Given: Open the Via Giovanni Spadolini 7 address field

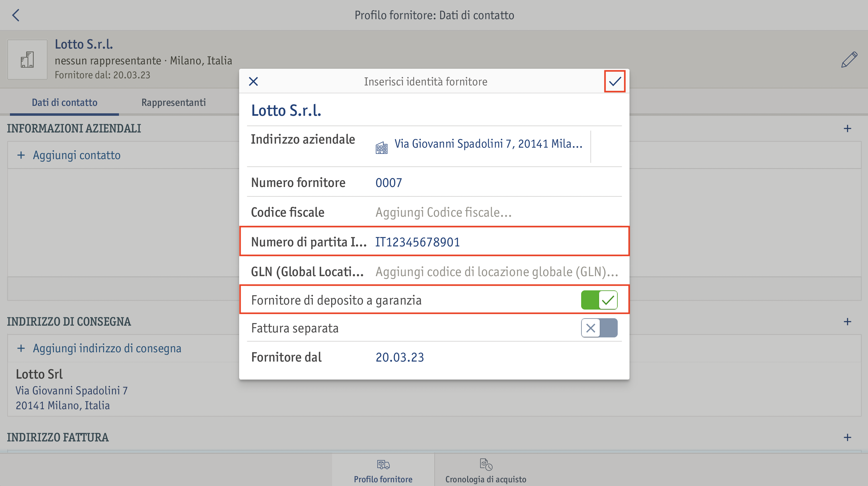Looking at the screenshot, I should [x=488, y=144].
